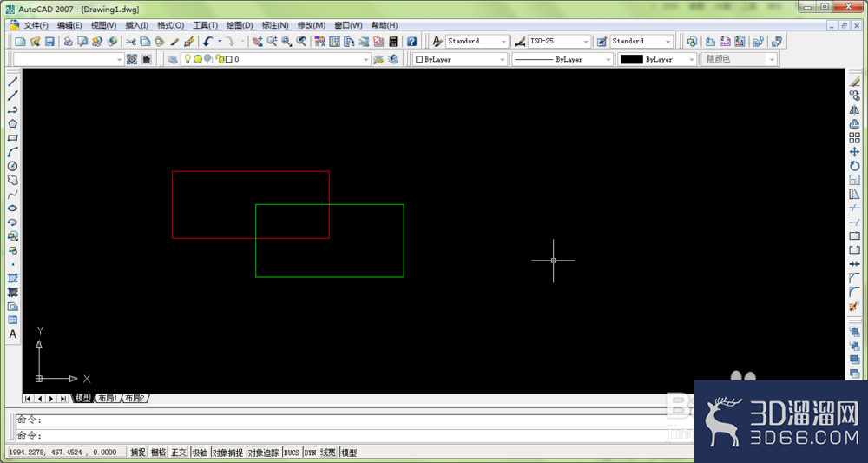Toggle 对象追踪 object tracking in status bar

pos(264,453)
